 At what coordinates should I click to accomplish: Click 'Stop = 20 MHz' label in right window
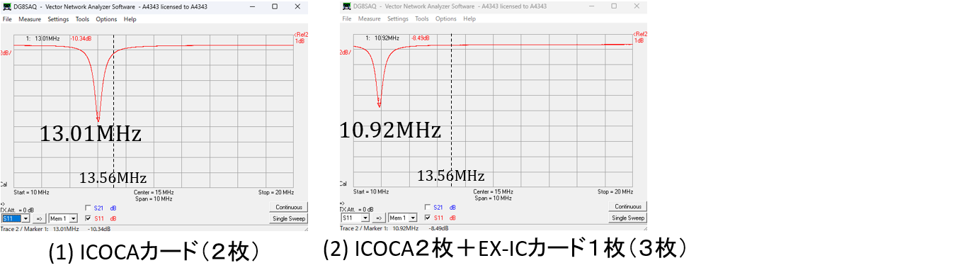[x=615, y=191]
